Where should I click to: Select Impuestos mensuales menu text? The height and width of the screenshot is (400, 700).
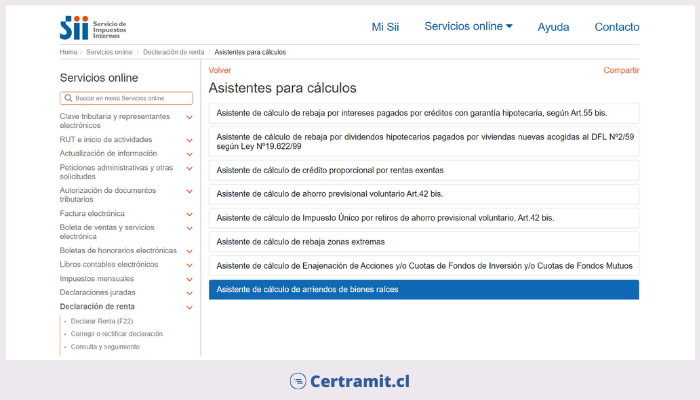point(97,279)
